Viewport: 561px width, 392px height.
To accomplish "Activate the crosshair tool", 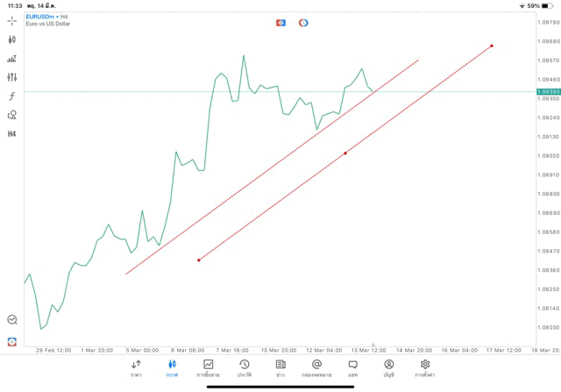I will [x=12, y=20].
